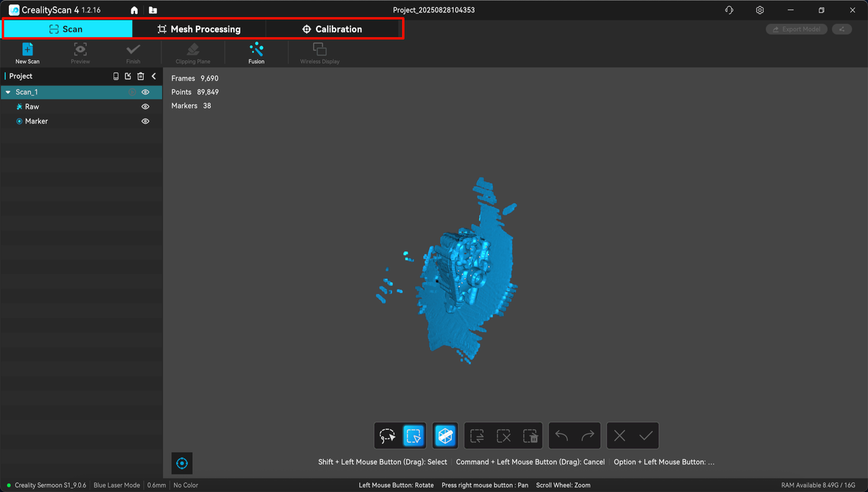The width and height of the screenshot is (868, 492).
Task: Click the phone icon in Project panel
Action: point(116,77)
